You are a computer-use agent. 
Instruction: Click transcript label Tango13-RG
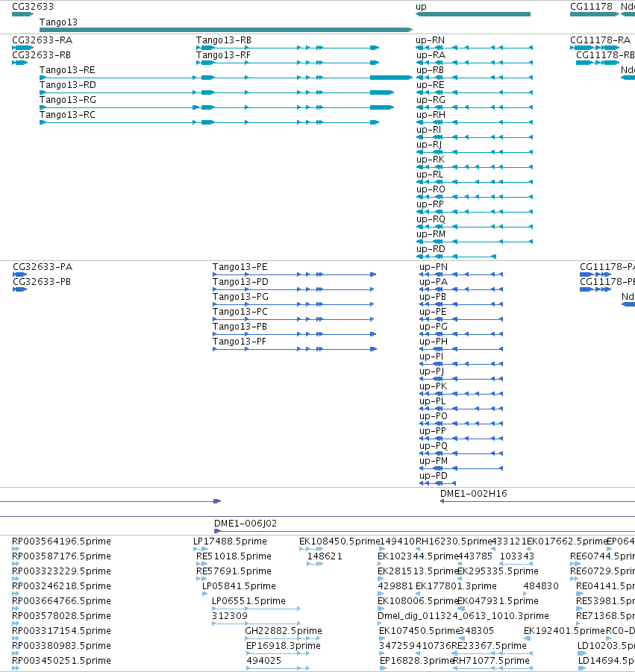coord(68,100)
